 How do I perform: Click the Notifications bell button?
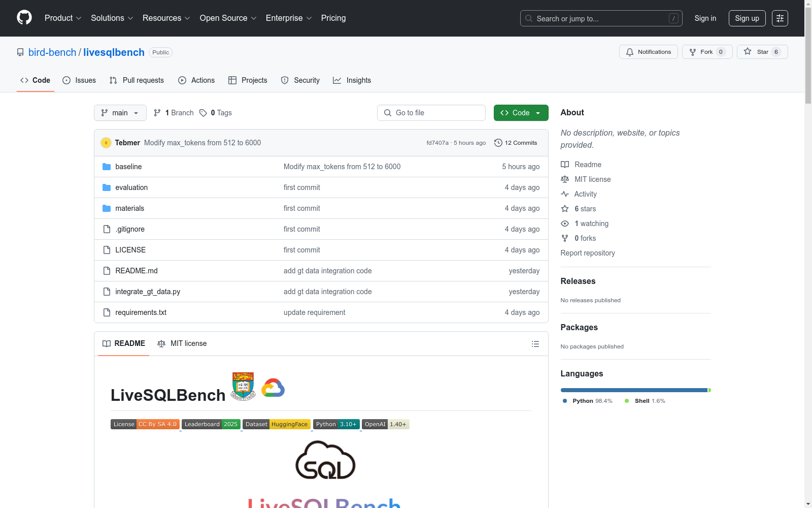point(648,52)
